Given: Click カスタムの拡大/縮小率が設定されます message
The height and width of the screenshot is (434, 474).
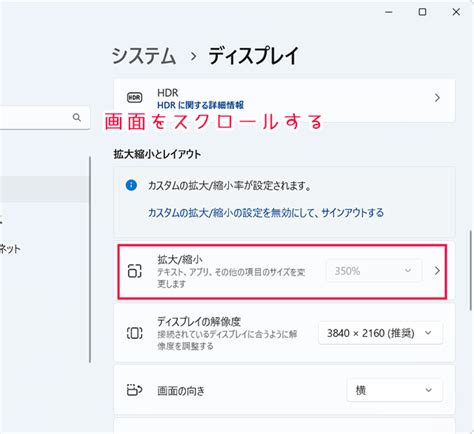Looking at the screenshot, I should (229, 185).
